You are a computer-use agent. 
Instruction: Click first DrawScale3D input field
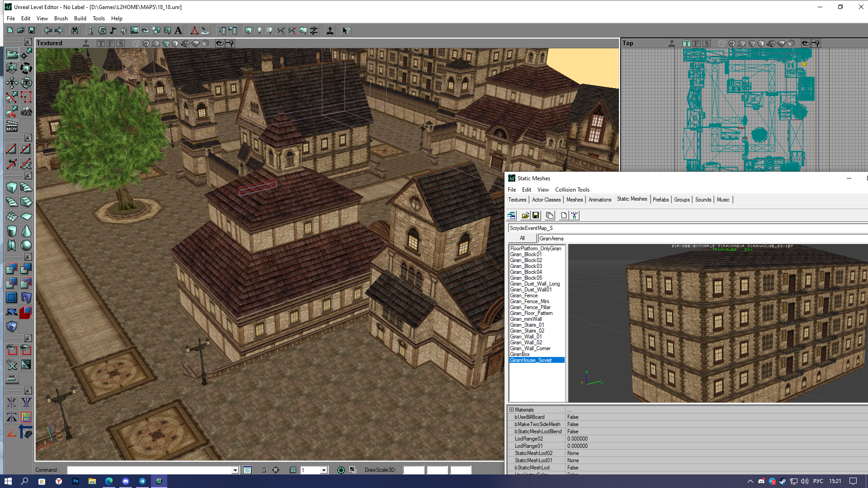tap(414, 470)
